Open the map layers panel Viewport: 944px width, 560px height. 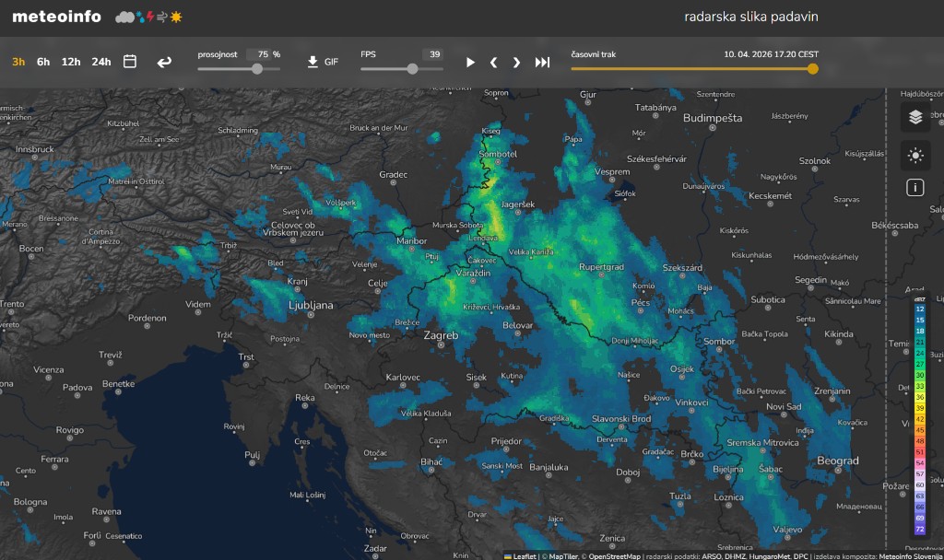point(915,118)
